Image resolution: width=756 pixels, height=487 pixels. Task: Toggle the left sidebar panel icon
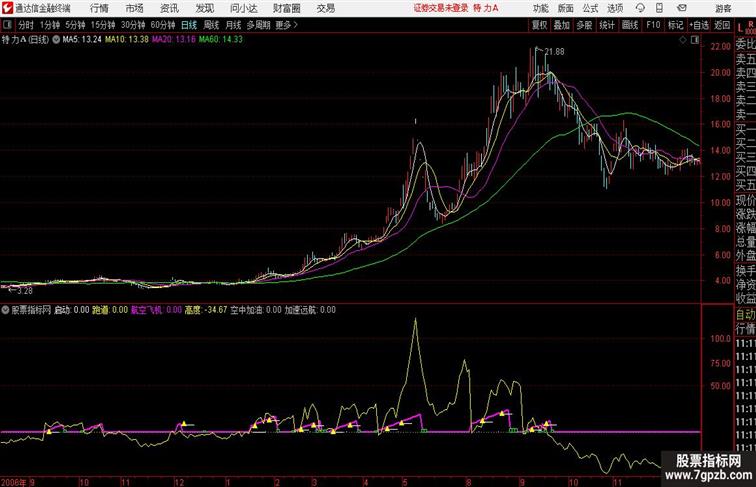pos(7,25)
